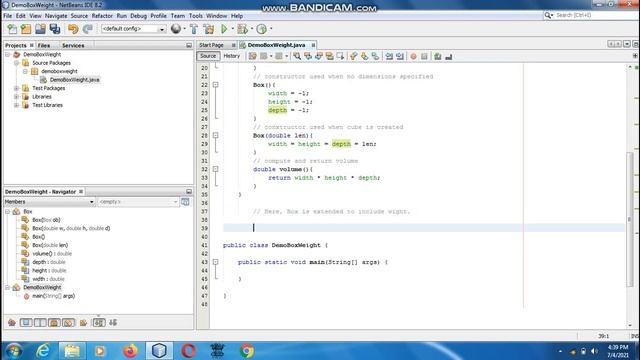Select DemoBoxWeight.java in Projects tree
This screenshot has width=640, height=360.
[75, 80]
